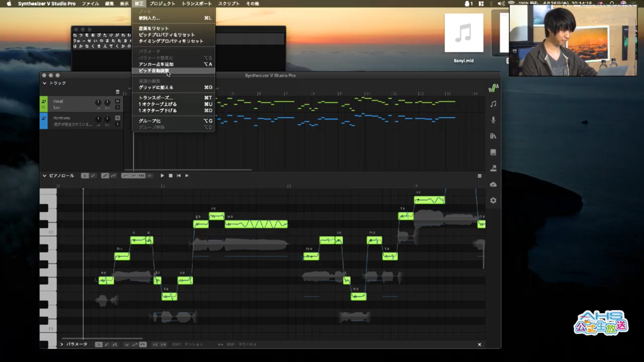
Task: Choose タイミングプロパティをリセット menu entry
Action: click(173, 41)
